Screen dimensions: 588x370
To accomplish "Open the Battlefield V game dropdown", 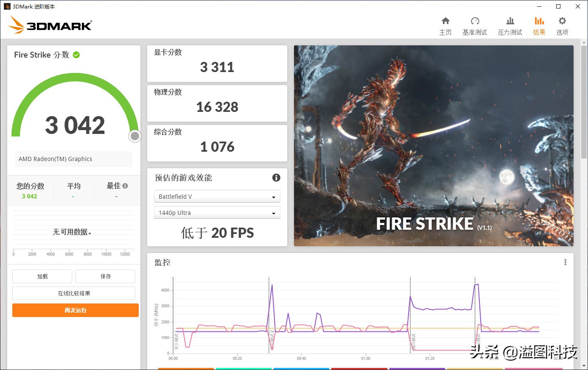I will (x=217, y=197).
